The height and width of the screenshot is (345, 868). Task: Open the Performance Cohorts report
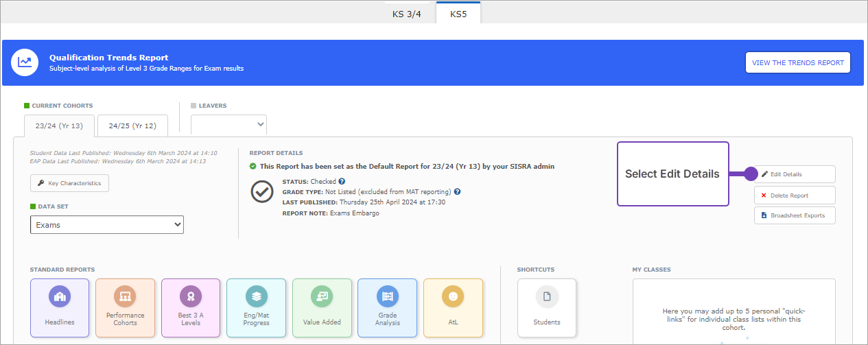point(125,307)
